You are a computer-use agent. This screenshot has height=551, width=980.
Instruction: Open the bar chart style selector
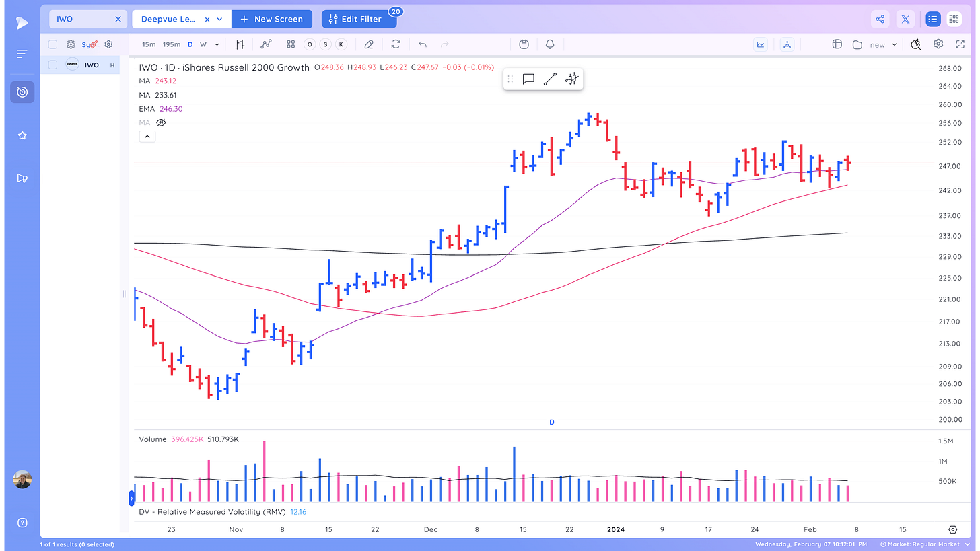[240, 44]
